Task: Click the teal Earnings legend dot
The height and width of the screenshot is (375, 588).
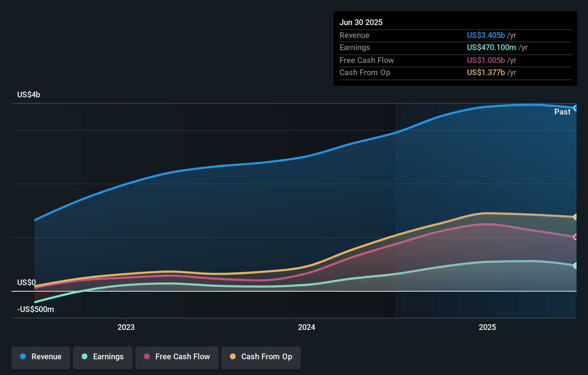Action: (x=84, y=357)
